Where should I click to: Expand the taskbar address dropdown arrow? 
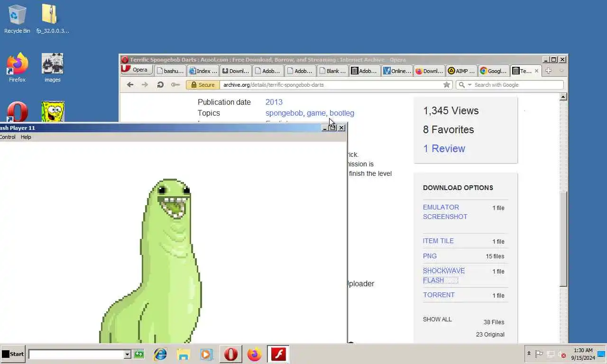point(127,354)
